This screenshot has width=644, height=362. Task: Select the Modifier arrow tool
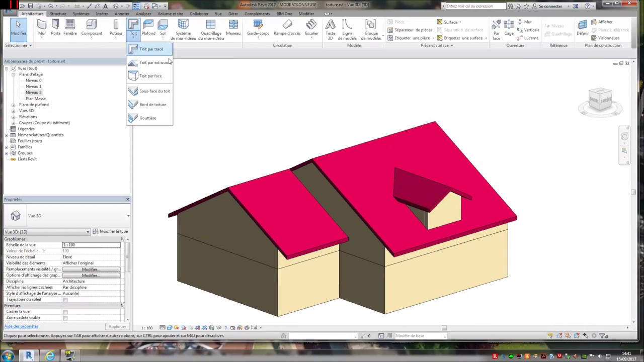coord(19,28)
